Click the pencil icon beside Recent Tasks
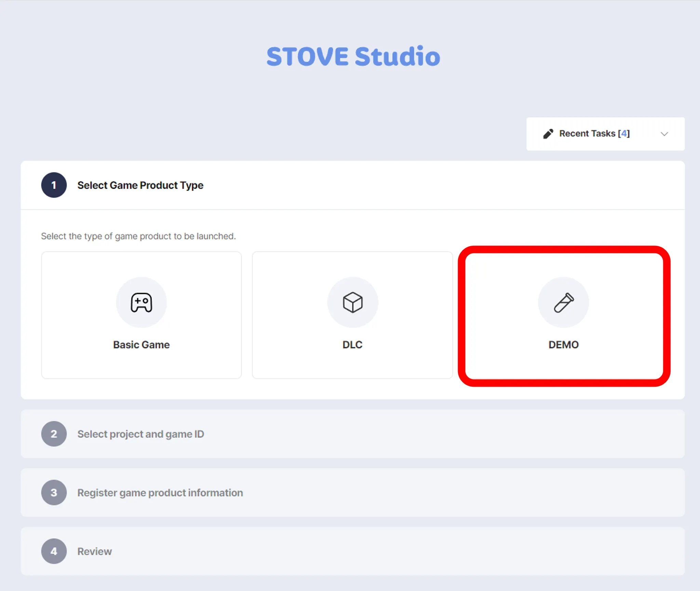700x591 pixels. tap(548, 134)
